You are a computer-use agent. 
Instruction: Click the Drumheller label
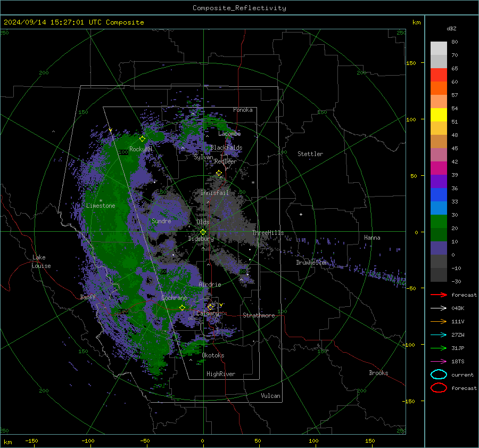pyautogui.click(x=312, y=263)
